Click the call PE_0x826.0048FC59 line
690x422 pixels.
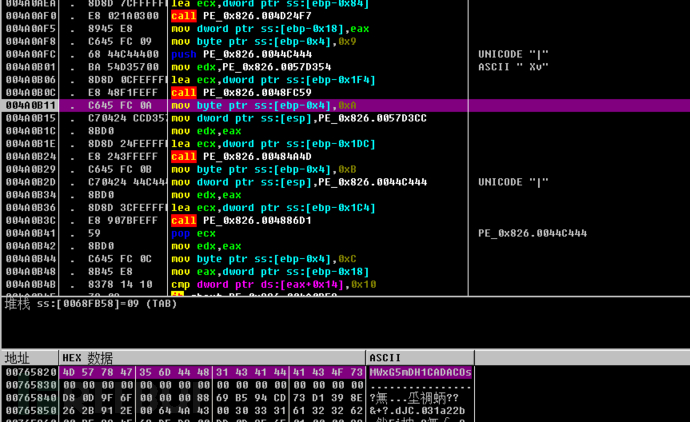(x=241, y=93)
